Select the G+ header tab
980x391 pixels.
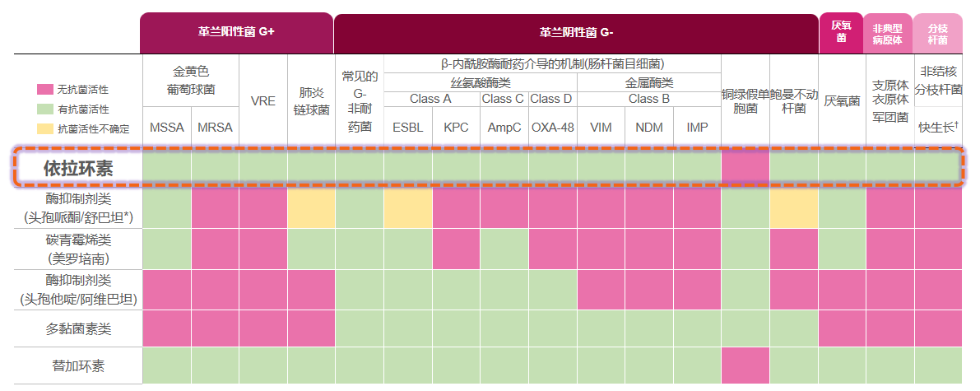pos(236,33)
